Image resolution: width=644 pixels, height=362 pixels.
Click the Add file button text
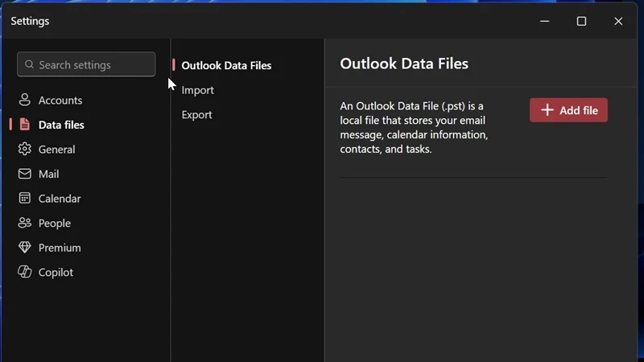point(579,110)
